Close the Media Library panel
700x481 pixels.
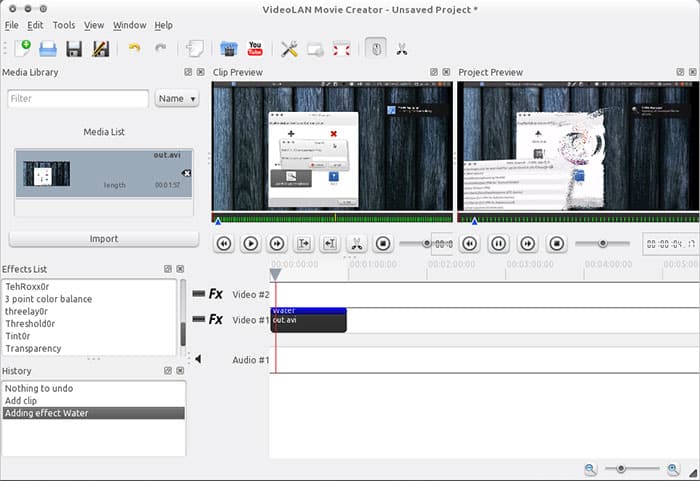(x=200, y=72)
